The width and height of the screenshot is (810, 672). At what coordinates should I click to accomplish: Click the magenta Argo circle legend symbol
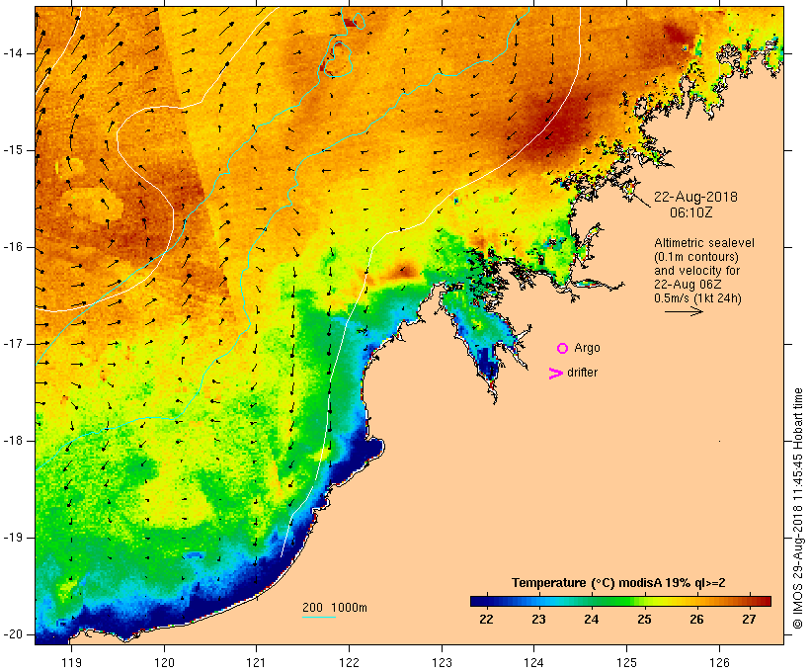tap(563, 349)
